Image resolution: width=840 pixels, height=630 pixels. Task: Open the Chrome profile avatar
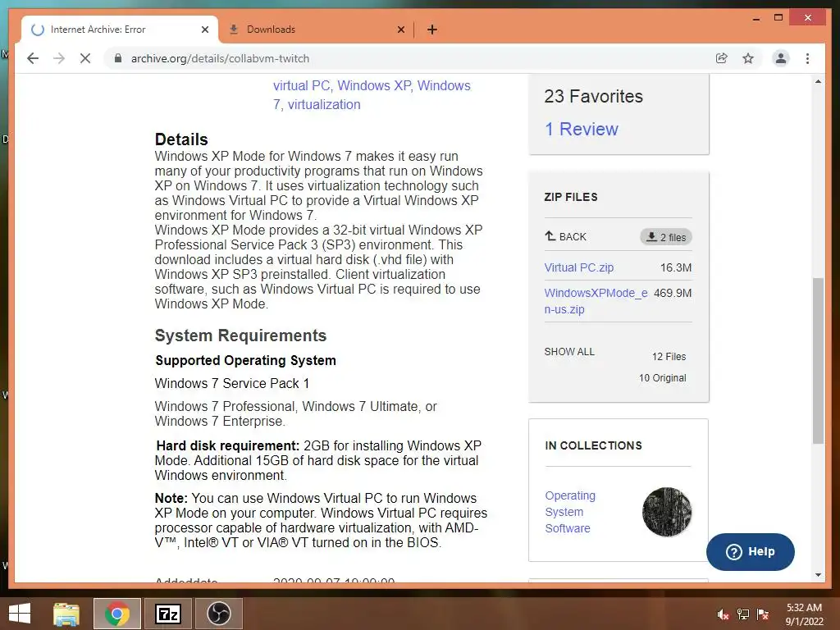coord(781,58)
